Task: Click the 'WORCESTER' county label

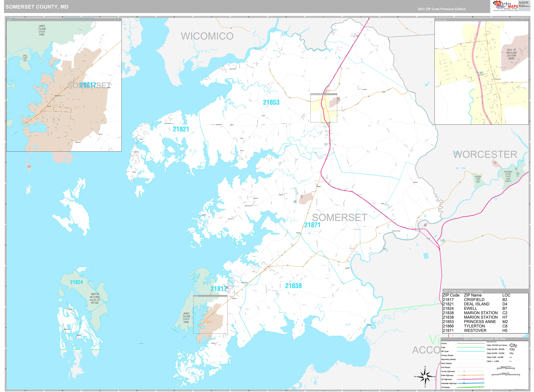Action: 485,155
